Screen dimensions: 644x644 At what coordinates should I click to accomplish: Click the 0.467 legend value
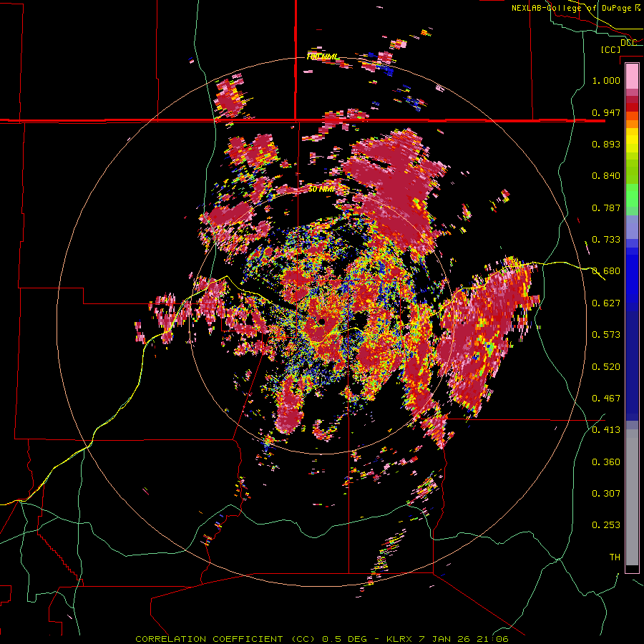tap(606, 399)
